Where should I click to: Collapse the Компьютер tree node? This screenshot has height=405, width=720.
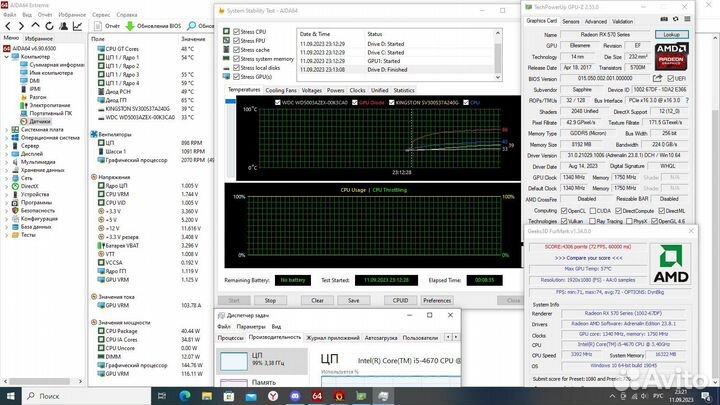coord(7,57)
